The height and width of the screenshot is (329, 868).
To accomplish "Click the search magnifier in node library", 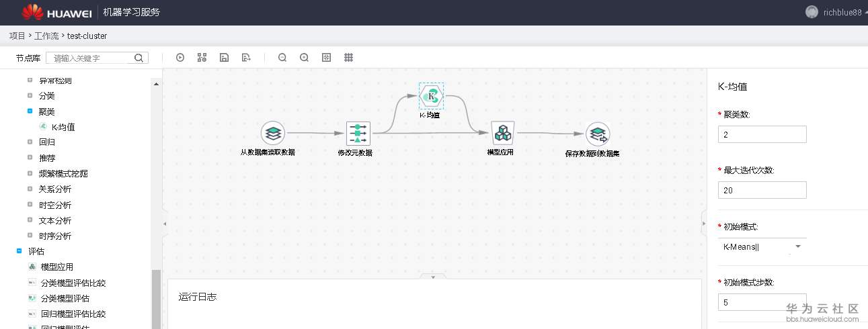I will click(139, 58).
